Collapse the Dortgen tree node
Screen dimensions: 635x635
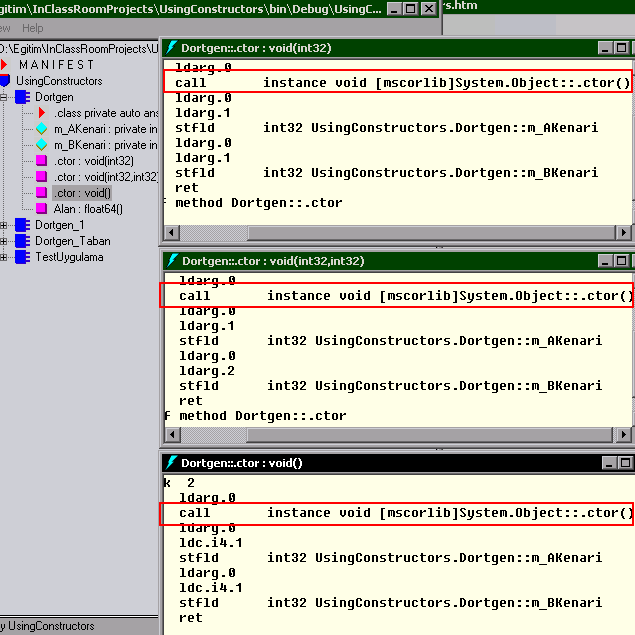pos(4,97)
